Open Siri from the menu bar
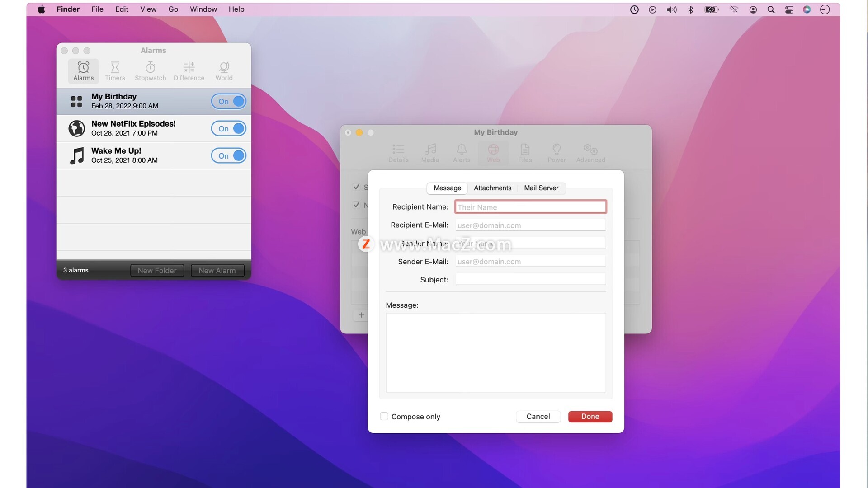Screen dimensions: 868x488 [807, 9]
